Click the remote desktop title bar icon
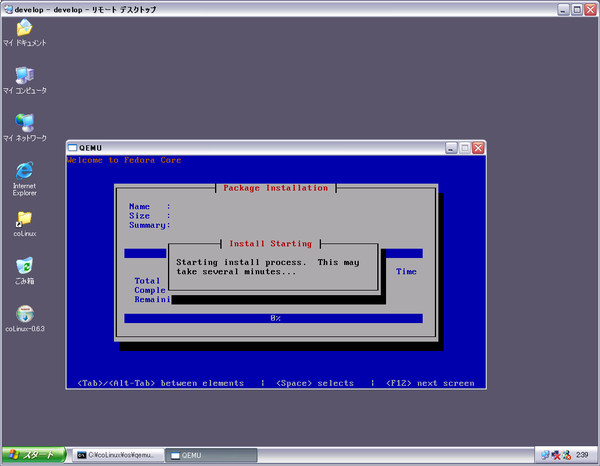The image size is (600, 466). [x=8, y=9]
